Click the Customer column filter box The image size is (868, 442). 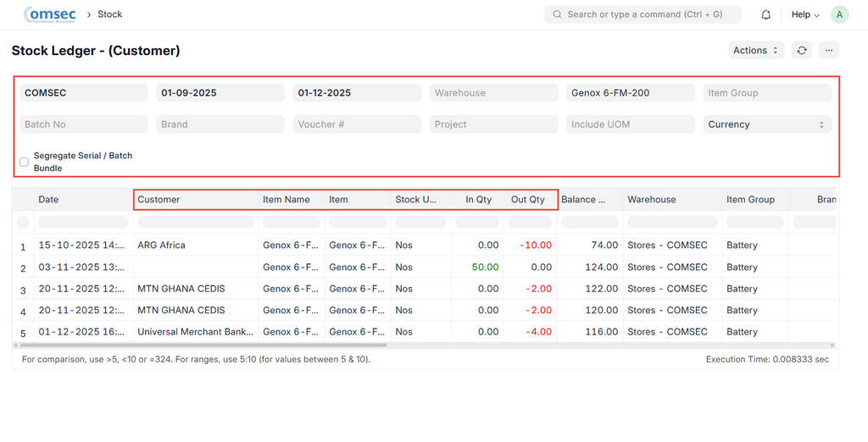click(195, 222)
